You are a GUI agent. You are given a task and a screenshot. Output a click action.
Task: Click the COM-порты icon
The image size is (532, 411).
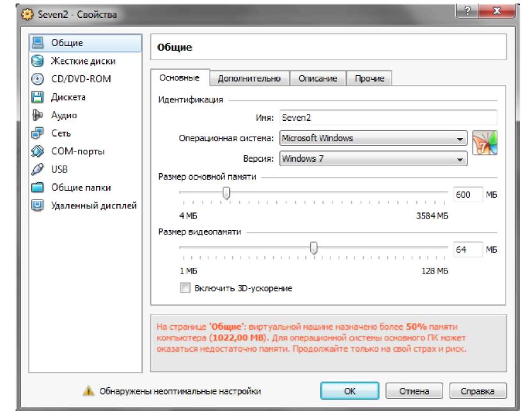(x=38, y=151)
